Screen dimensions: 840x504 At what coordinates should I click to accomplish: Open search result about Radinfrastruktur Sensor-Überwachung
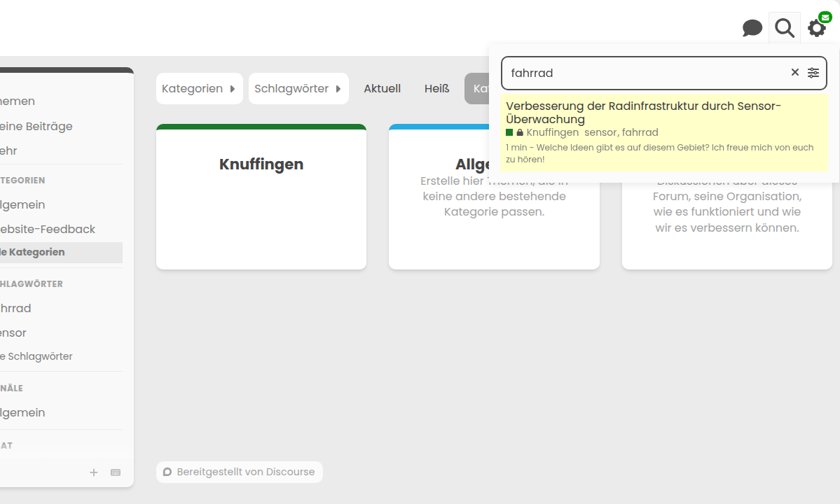coord(642,113)
